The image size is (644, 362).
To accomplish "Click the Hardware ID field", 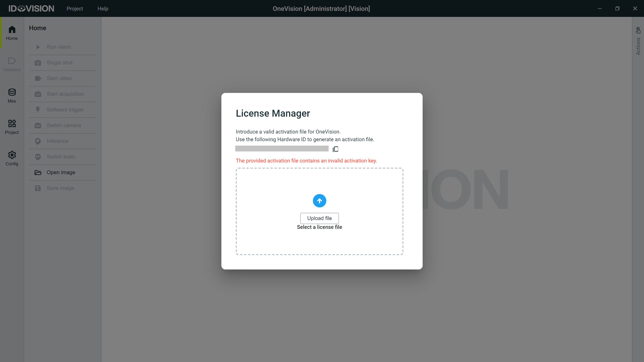I will pyautogui.click(x=282, y=149).
